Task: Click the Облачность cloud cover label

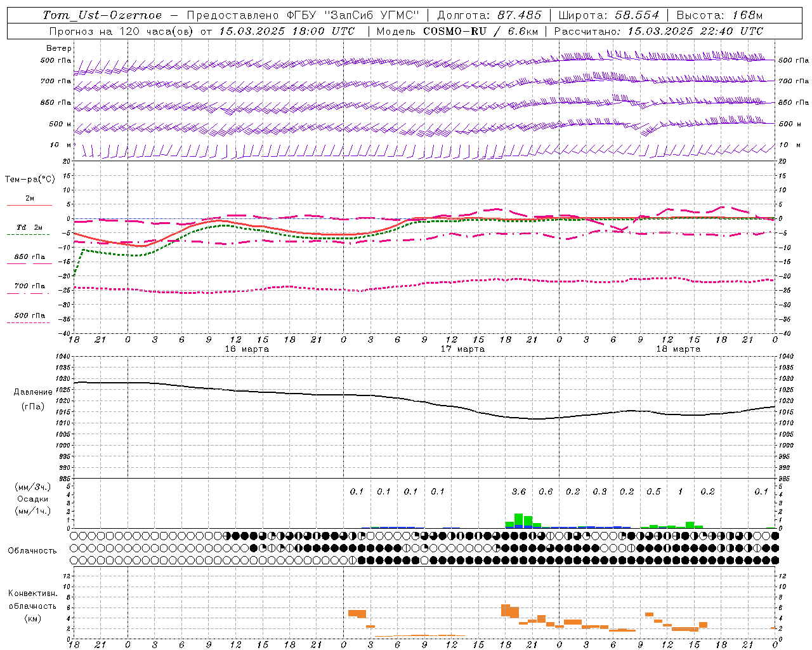Action: pyautogui.click(x=32, y=551)
